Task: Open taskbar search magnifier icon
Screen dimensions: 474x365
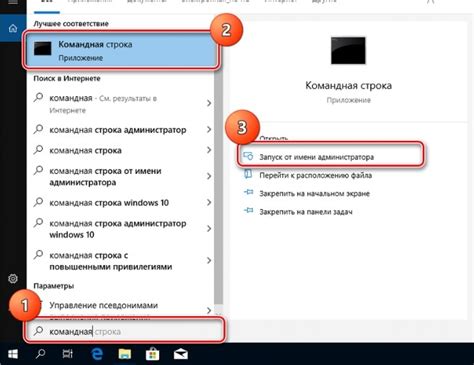Action: pos(40,354)
